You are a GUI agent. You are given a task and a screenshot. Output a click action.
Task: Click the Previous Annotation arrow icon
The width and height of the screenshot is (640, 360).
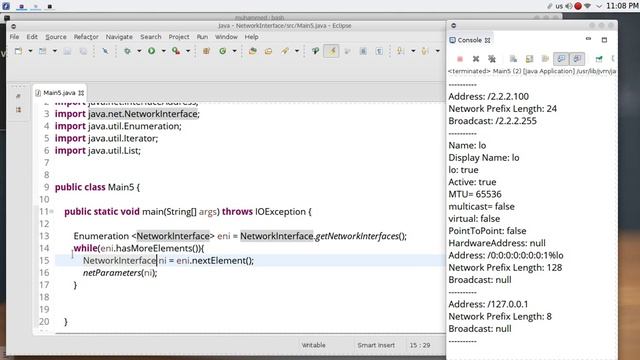(425, 51)
